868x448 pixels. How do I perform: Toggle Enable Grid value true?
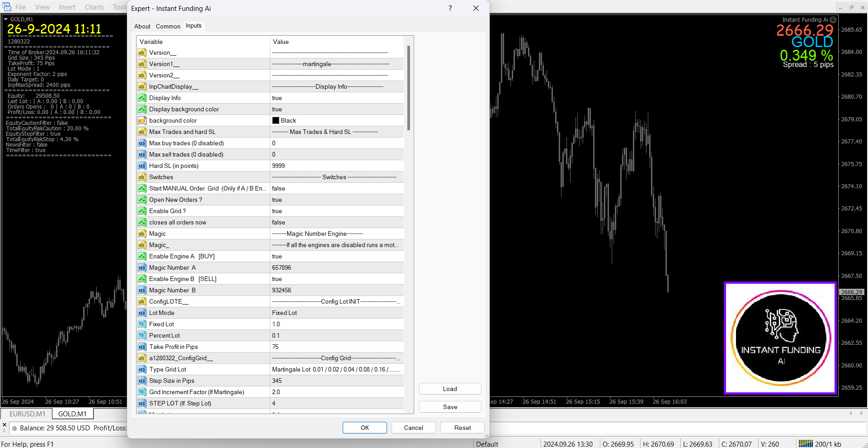336,211
